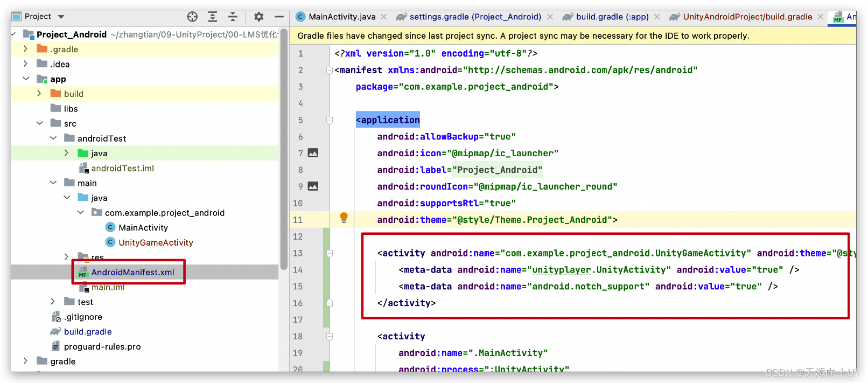Collapse the src folder
The image size is (868, 383).
coord(39,123)
